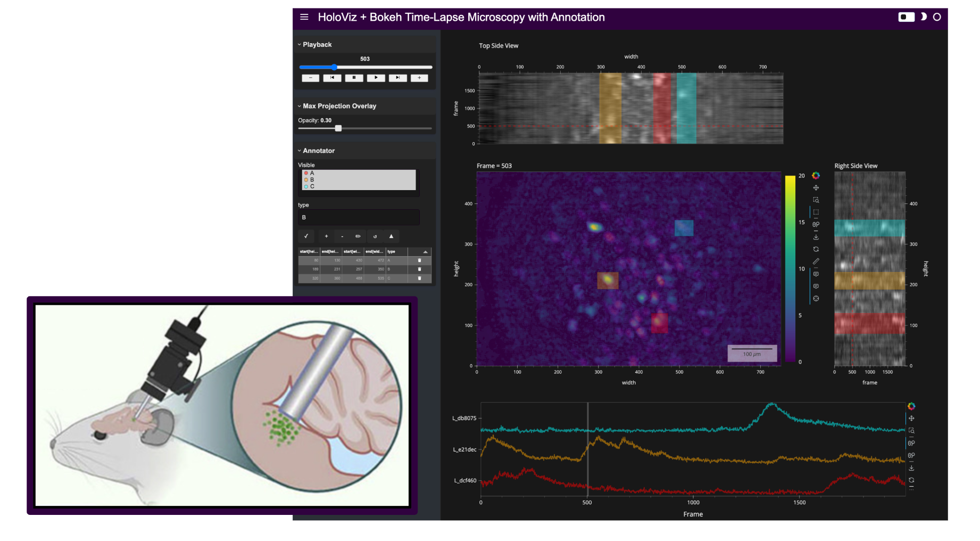
Task: Click the undo/revert button in Annotator
Action: pyautogui.click(x=375, y=236)
